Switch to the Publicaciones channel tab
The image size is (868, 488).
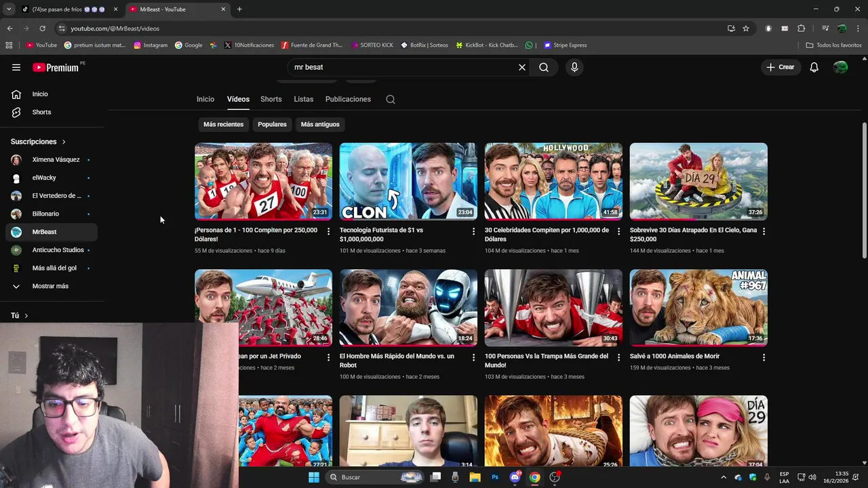click(348, 99)
